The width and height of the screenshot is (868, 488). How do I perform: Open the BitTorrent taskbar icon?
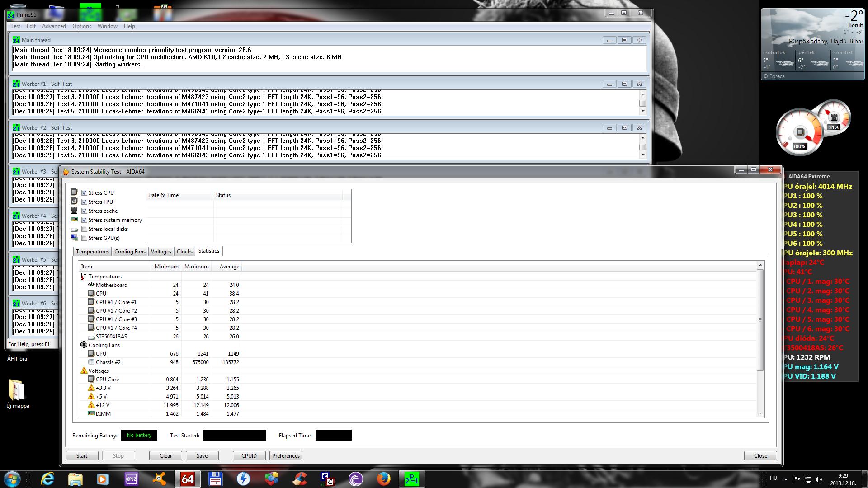pyautogui.click(x=355, y=479)
